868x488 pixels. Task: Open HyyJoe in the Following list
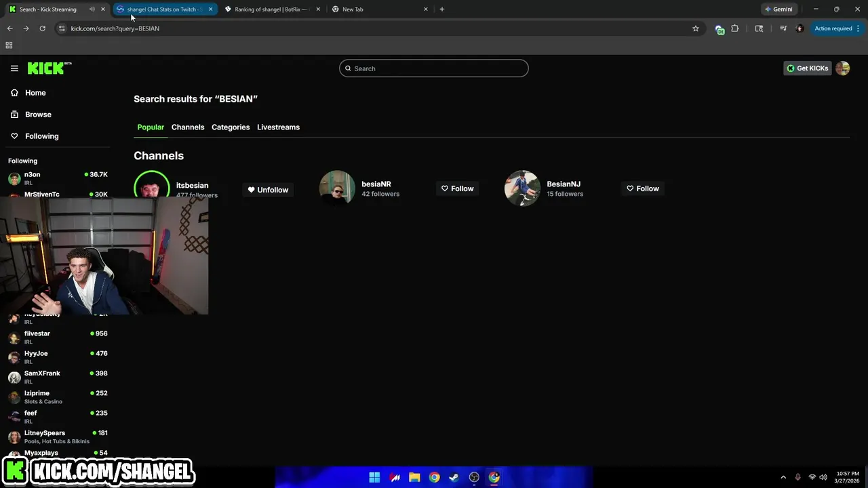pos(58,357)
